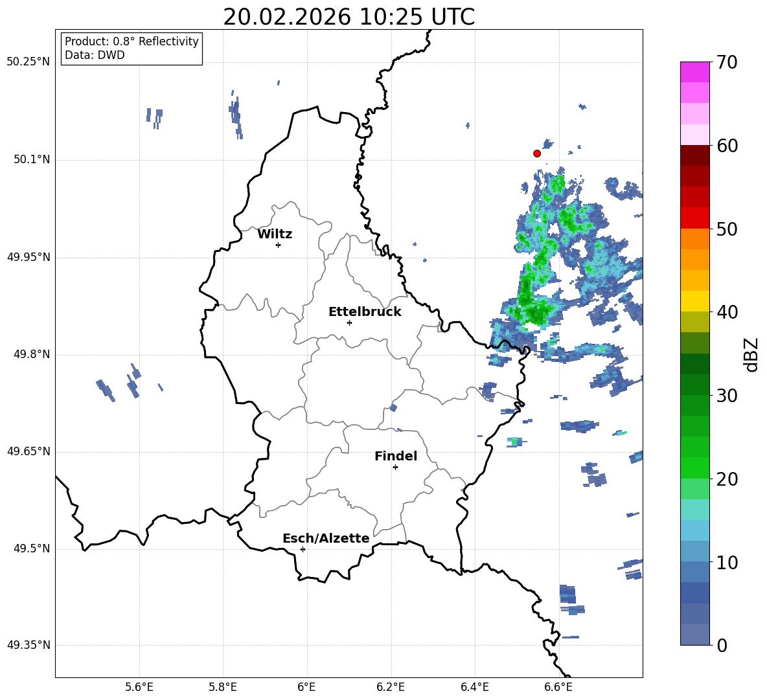Click the bright green colorbar segment above 20
The height and width of the screenshot is (700, 767).
pyautogui.click(x=694, y=468)
